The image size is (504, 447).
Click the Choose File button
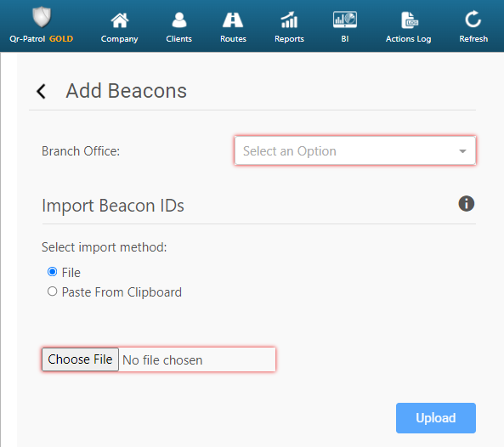tap(81, 359)
